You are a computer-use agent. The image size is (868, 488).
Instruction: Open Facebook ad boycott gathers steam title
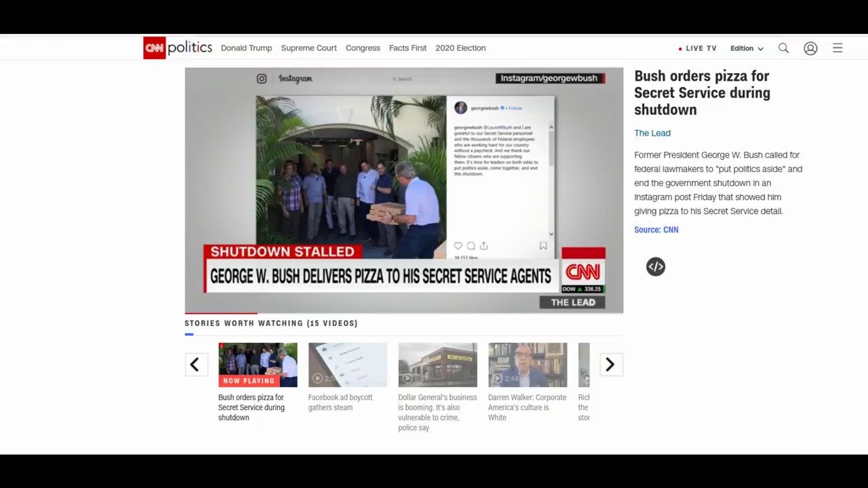pos(340,403)
